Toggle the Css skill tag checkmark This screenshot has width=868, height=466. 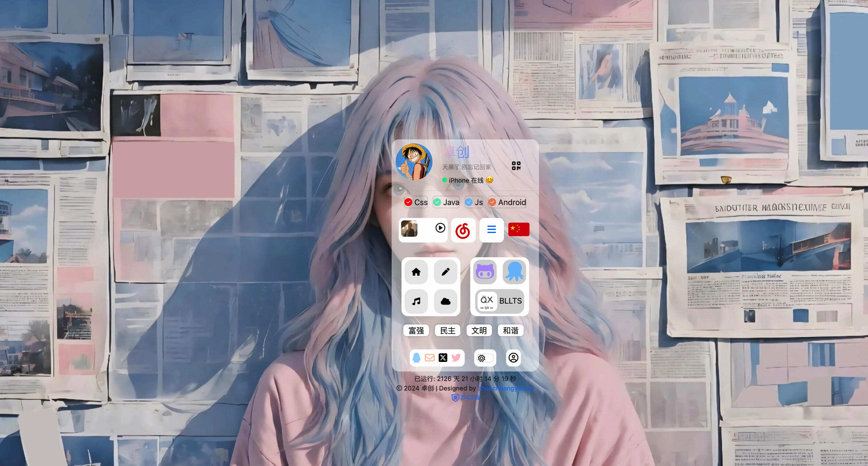tap(408, 202)
